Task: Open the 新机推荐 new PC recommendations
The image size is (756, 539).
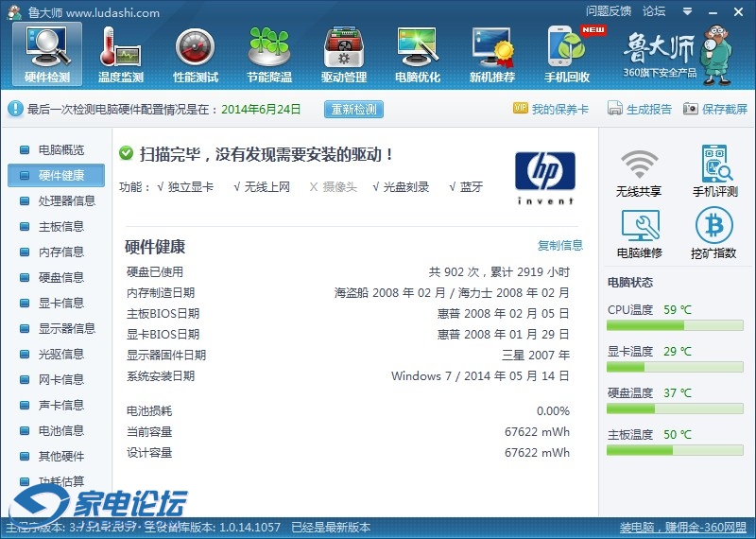Action: click(x=492, y=55)
